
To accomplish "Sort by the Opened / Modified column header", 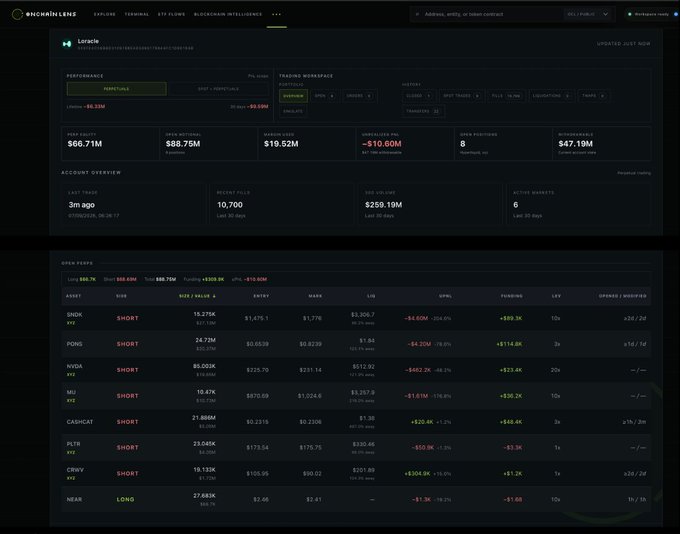I will 622,296.
